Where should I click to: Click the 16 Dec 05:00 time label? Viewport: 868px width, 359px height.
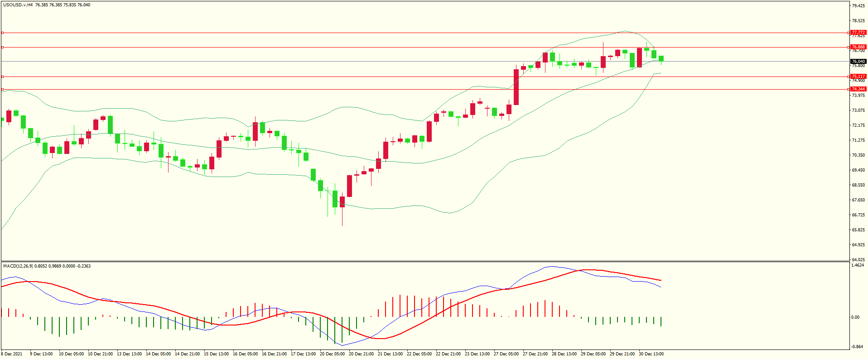pyautogui.click(x=245, y=354)
